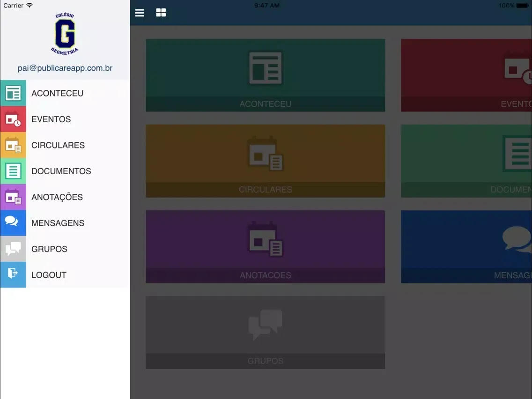Screen dimensions: 532x399
Task: Tap the Carrier label in status bar
Action: pyautogui.click(x=13, y=6)
